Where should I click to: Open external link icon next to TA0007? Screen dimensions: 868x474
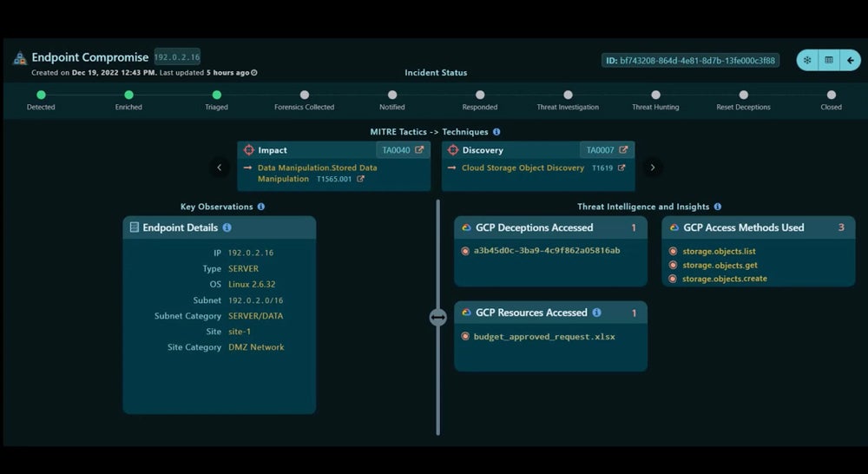coord(623,150)
